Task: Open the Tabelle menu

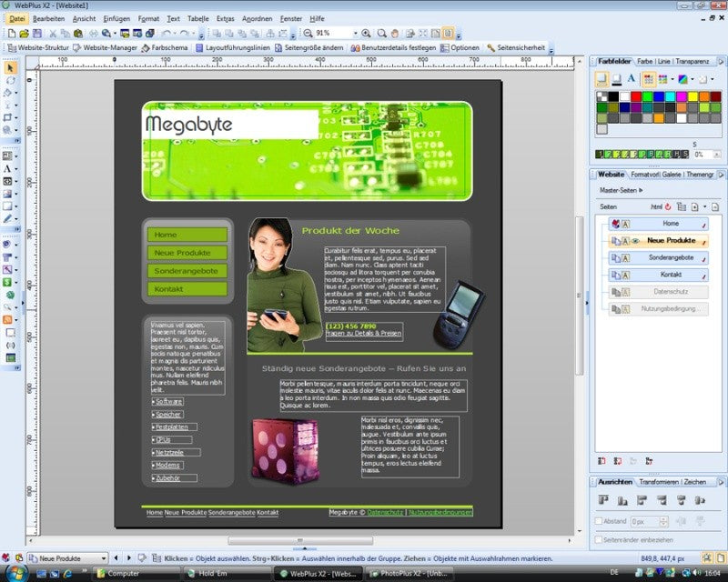Action: coord(197,18)
